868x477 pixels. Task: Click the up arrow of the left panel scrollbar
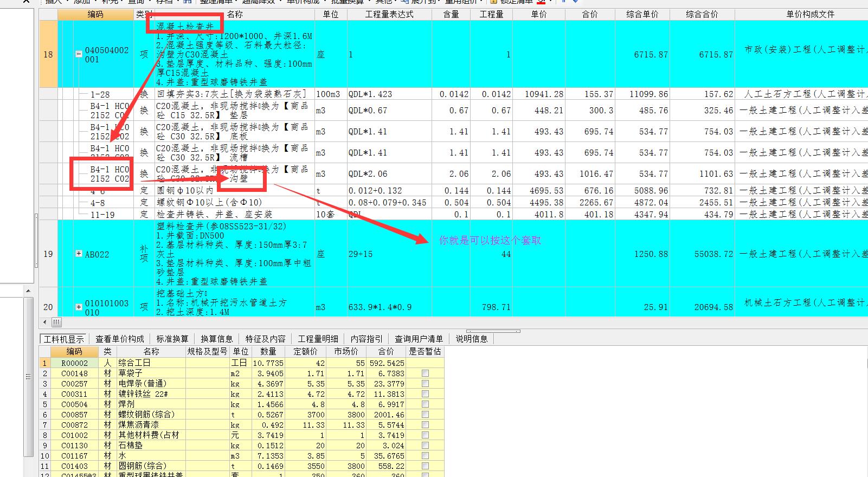pyautogui.click(x=28, y=291)
